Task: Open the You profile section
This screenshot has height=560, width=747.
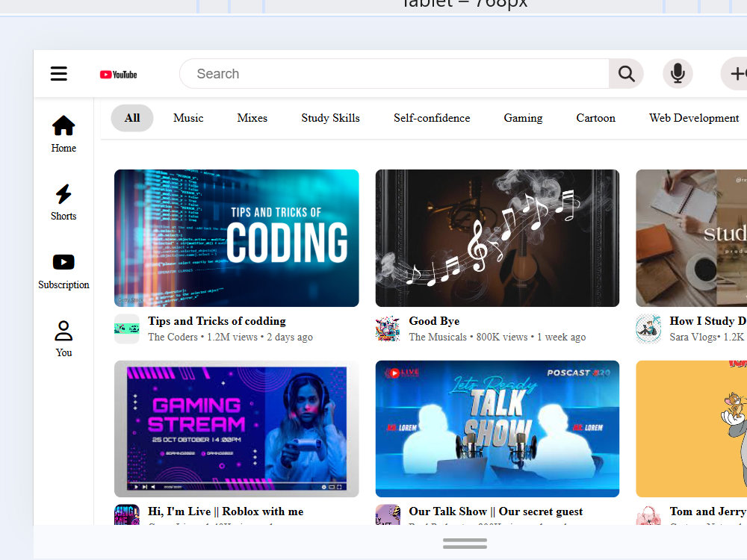Action: pos(63,338)
